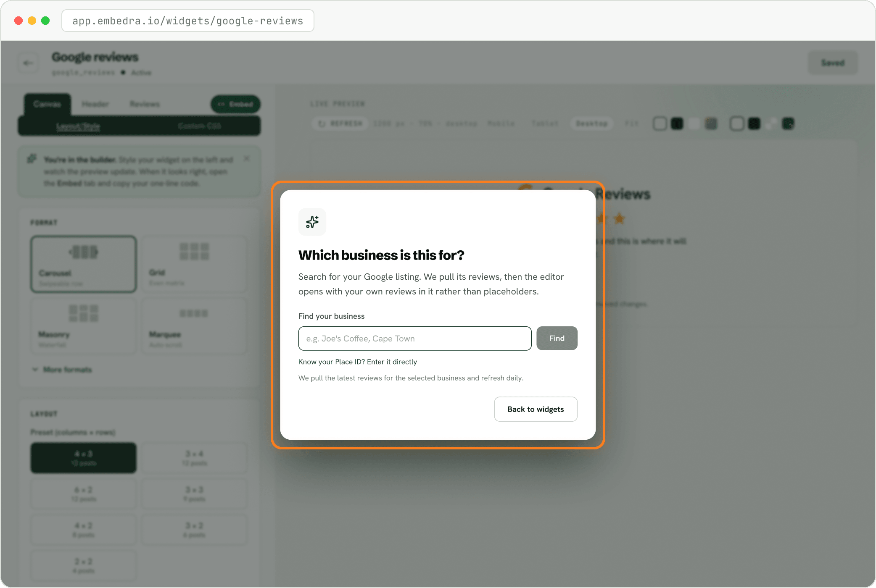The height and width of the screenshot is (588, 876).
Task: Open the Embed tab
Action: click(x=235, y=104)
